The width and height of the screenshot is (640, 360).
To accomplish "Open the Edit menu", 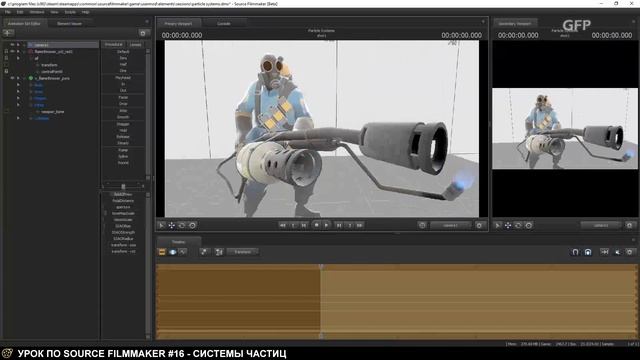I will (x=20, y=12).
